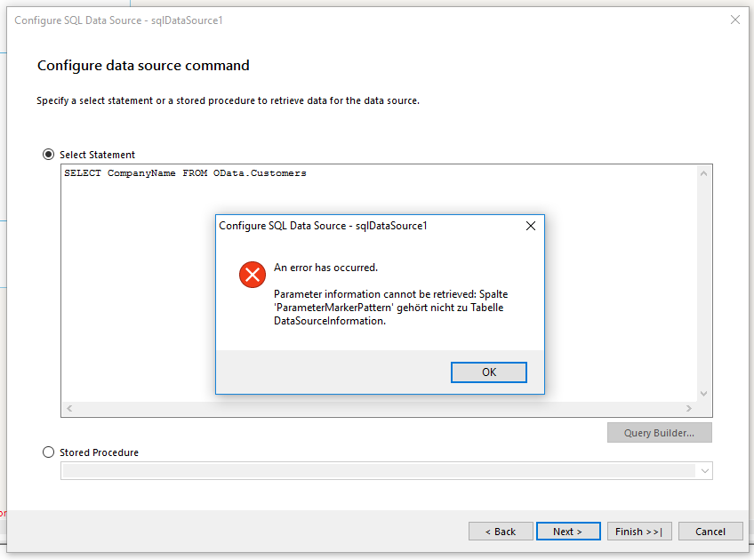The image size is (754, 560).
Task: Open the Stored Procedure dropdown list
Action: 704,471
